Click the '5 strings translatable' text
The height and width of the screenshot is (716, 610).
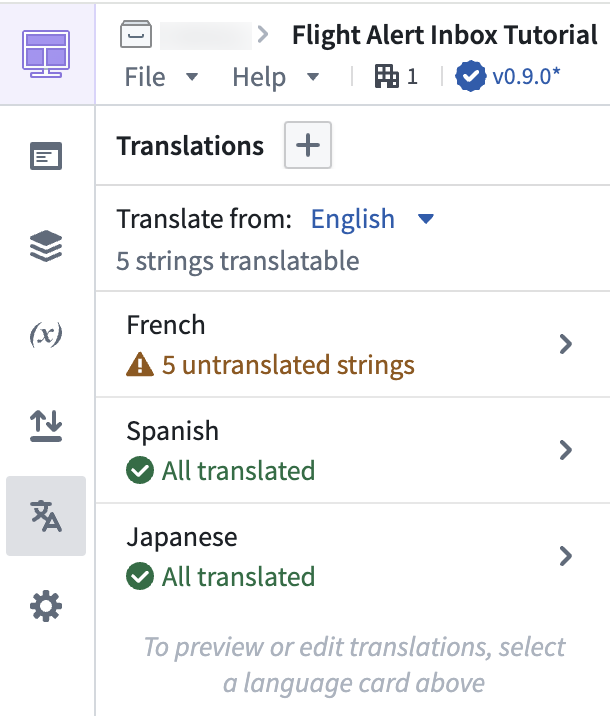[x=237, y=261]
